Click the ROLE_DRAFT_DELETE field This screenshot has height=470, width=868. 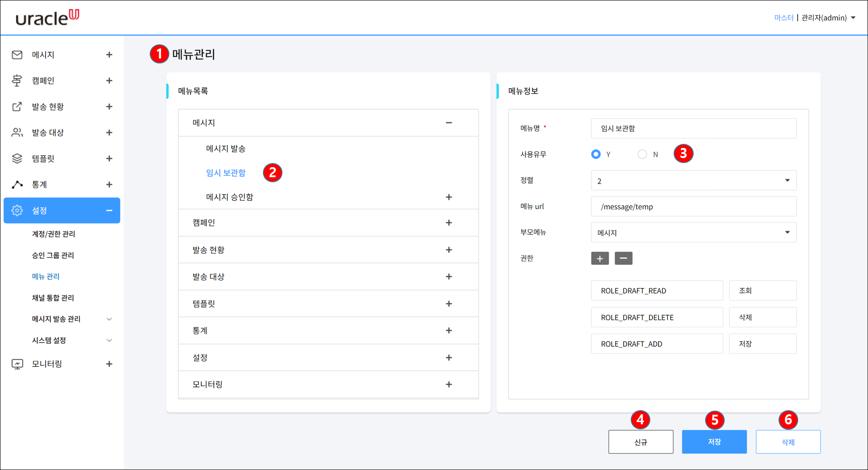pyautogui.click(x=657, y=317)
